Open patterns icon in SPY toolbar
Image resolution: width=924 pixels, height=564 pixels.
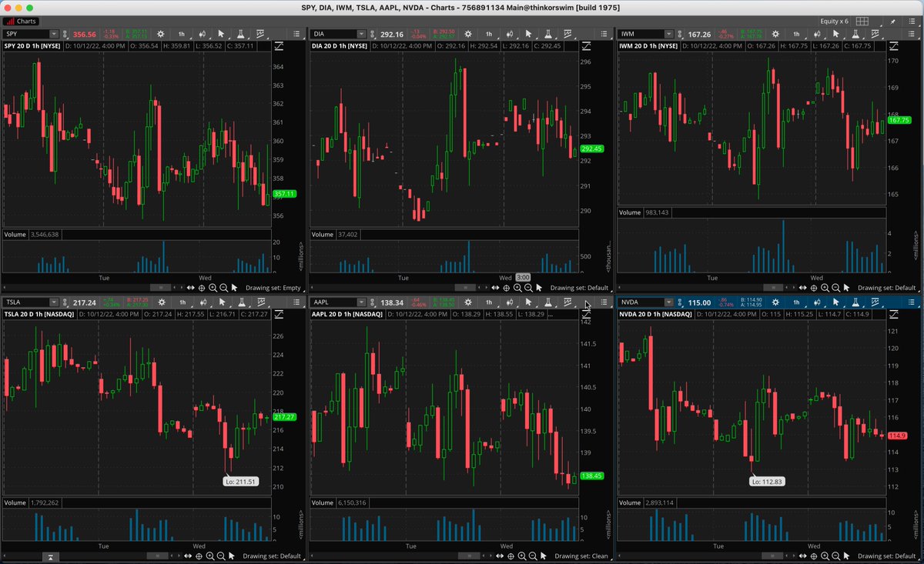[x=260, y=34]
